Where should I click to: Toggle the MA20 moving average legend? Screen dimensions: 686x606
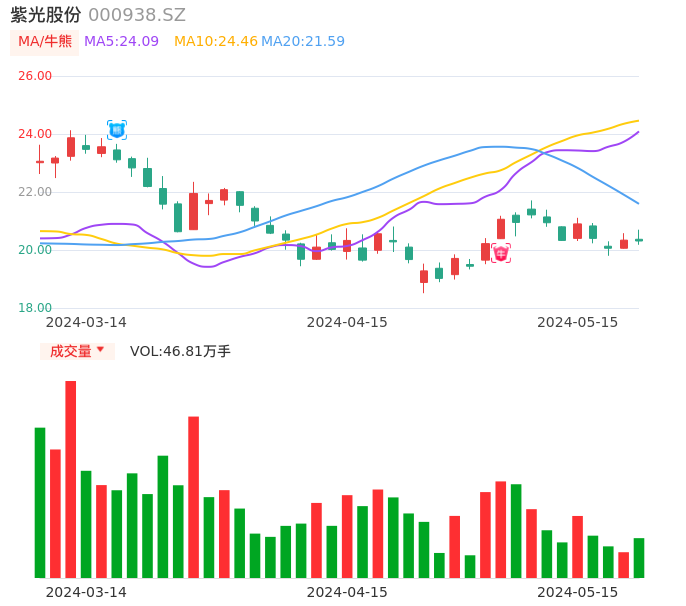[x=303, y=42]
